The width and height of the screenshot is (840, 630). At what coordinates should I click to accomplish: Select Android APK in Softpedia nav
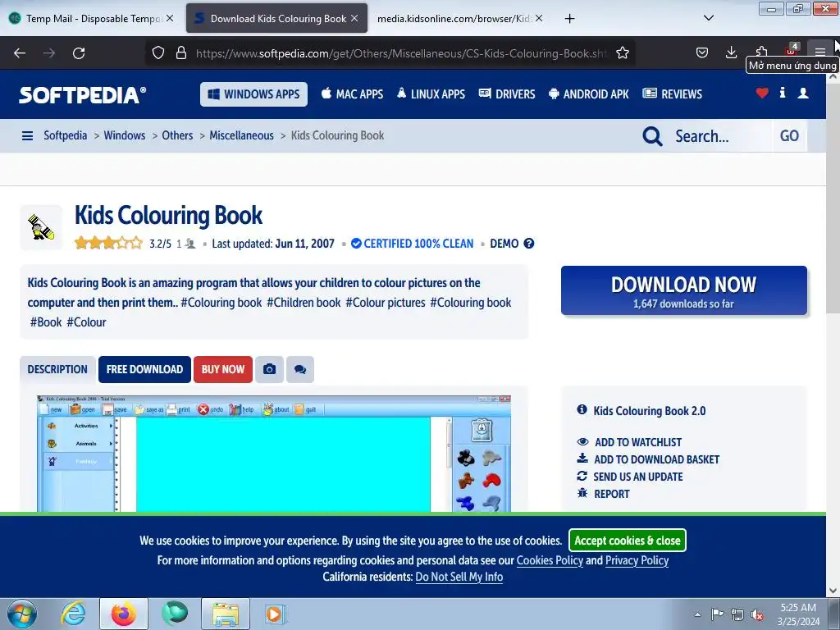[x=588, y=94]
